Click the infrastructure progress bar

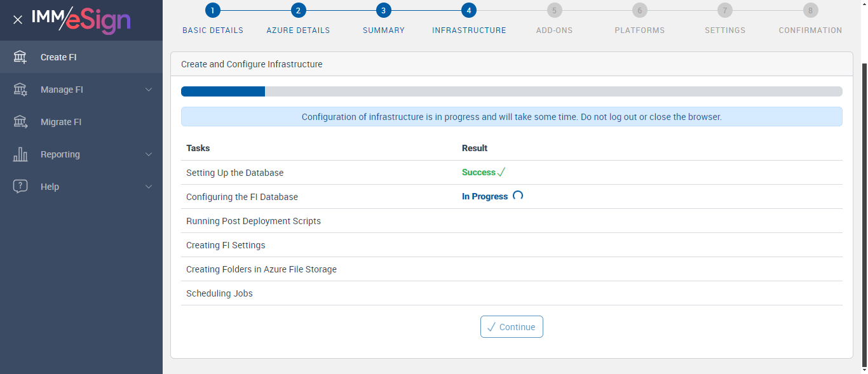pyautogui.click(x=512, y=91)
